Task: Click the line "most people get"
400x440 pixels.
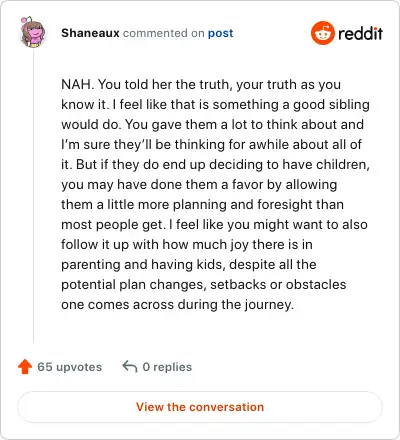Action: point(214,225)
